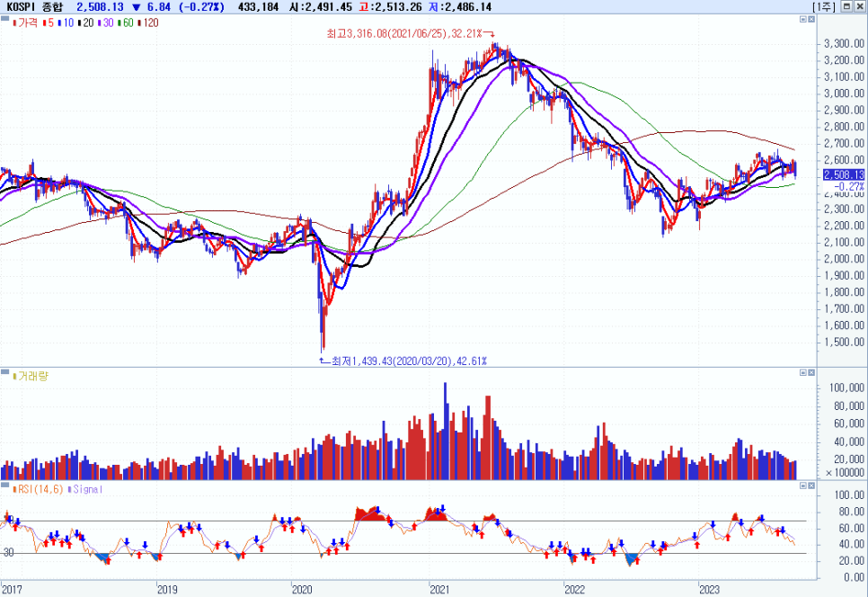Image resolution: width=868 pixels, height=597 pixels.
Task: Click the price panel's top-left handle icon
Action: (5, 18)
